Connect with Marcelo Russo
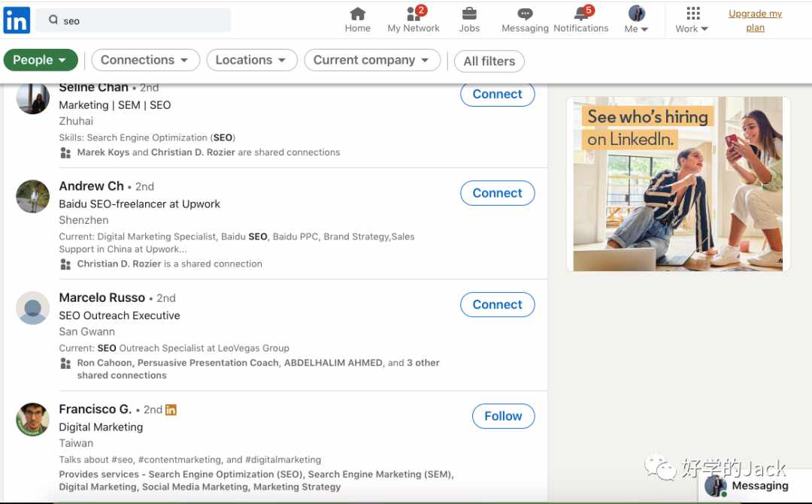The height and width of the screenshot is (504, 812). [x=498, y=305]
